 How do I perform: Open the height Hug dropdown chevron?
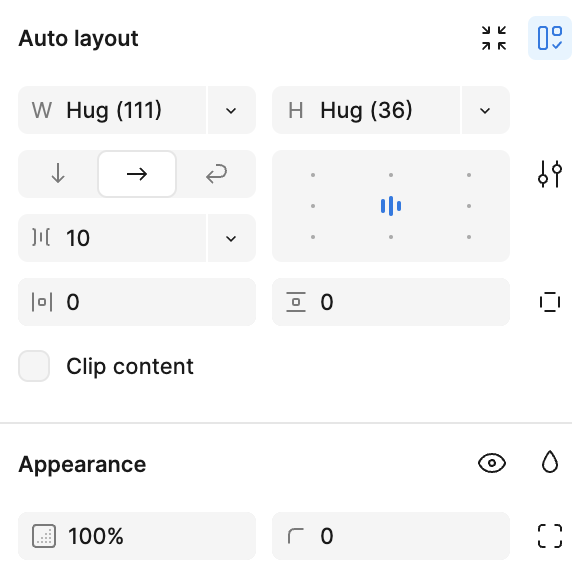click(485, 110)
